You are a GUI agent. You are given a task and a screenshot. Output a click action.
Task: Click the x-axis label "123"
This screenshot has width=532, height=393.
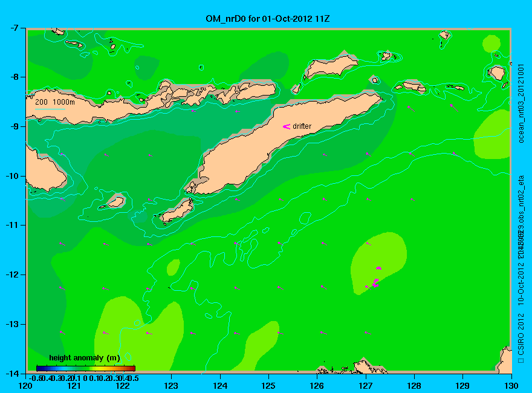(x=171, y=386)
